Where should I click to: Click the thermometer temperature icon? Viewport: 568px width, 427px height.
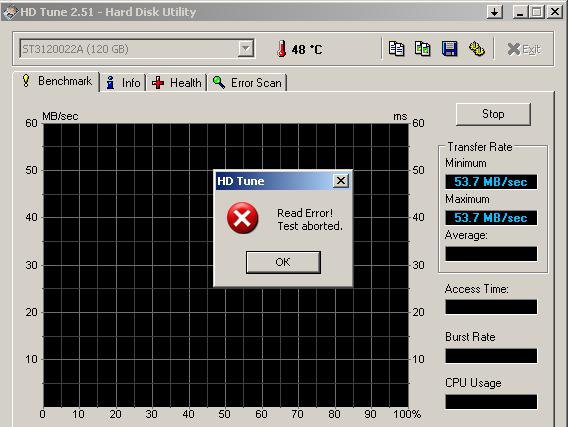tap(281, 49)
